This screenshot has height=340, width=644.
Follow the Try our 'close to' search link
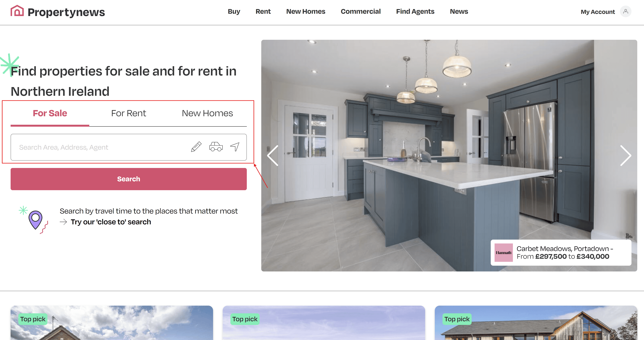[111, 222]
